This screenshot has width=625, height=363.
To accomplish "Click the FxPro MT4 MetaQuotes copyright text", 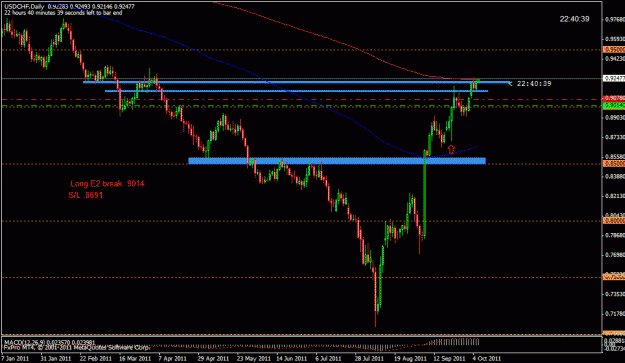I will (77, 347).
